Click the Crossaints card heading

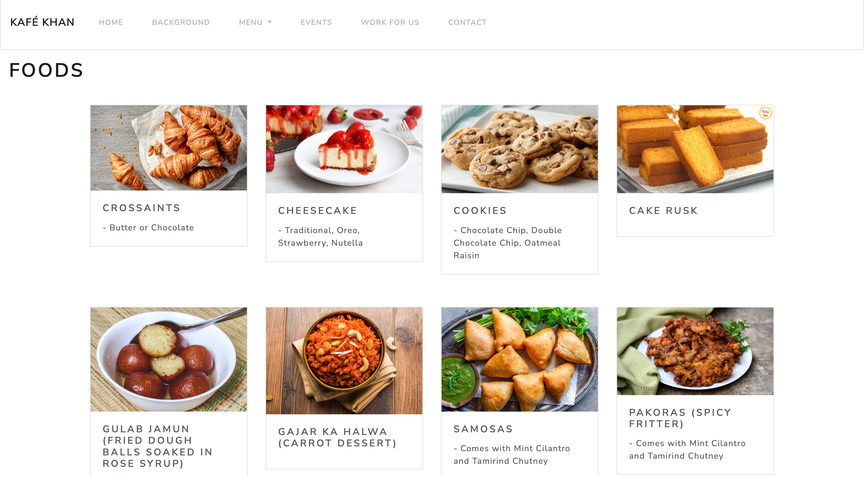point(142,208)
